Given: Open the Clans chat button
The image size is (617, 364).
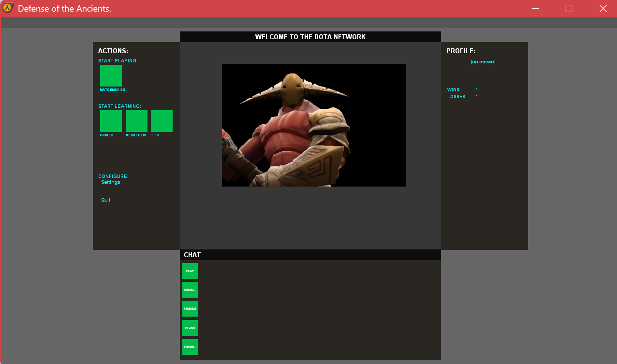Looking at the screenshot, I should click(190, 328).
